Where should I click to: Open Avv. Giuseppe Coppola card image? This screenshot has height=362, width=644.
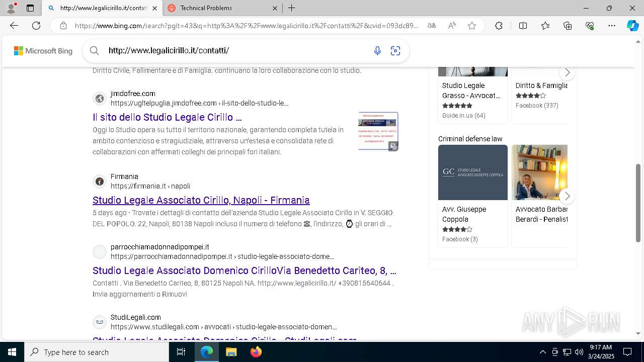(473, 172)
